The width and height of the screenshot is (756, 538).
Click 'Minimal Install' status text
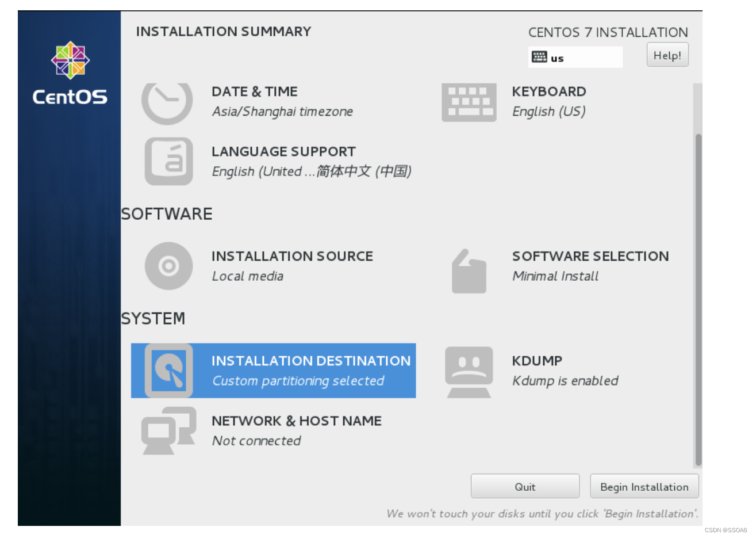(555, 276)
